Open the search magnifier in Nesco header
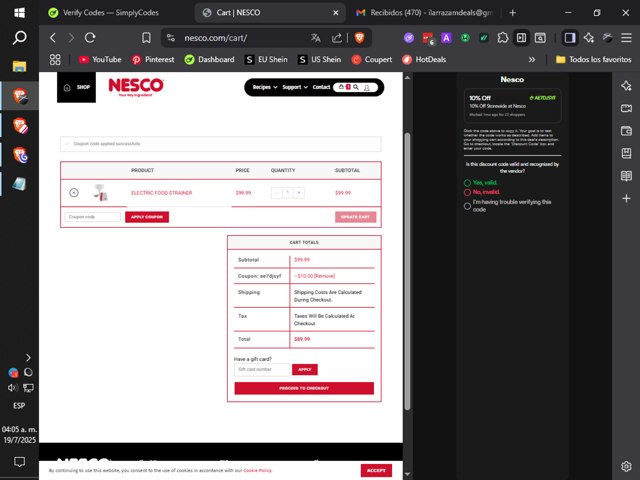 [x=356, y=87]
